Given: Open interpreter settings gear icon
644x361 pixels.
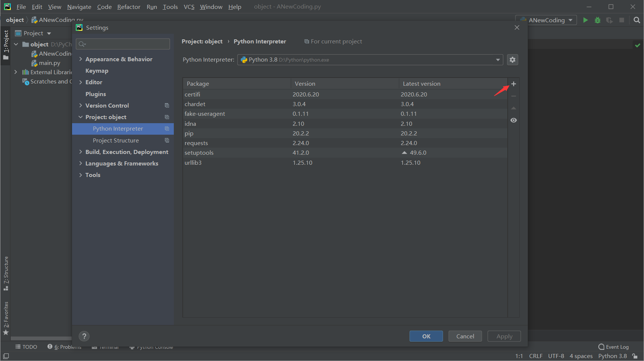Looking at the screenshot, I should [513, 60].
